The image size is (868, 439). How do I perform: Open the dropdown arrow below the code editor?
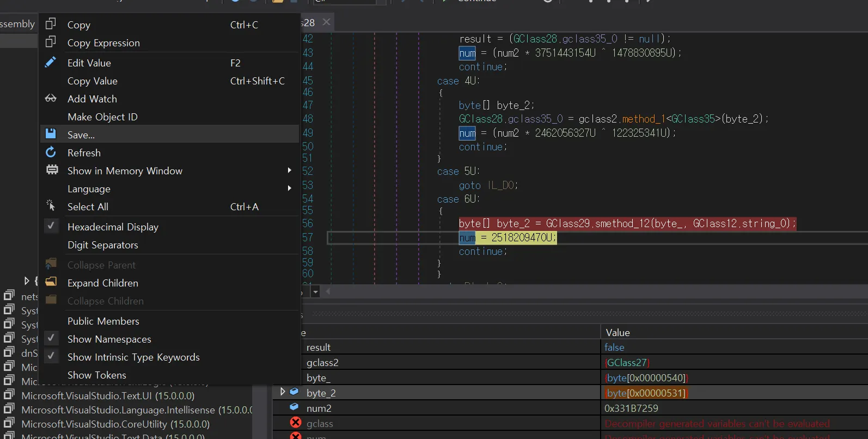coord(315,292)
